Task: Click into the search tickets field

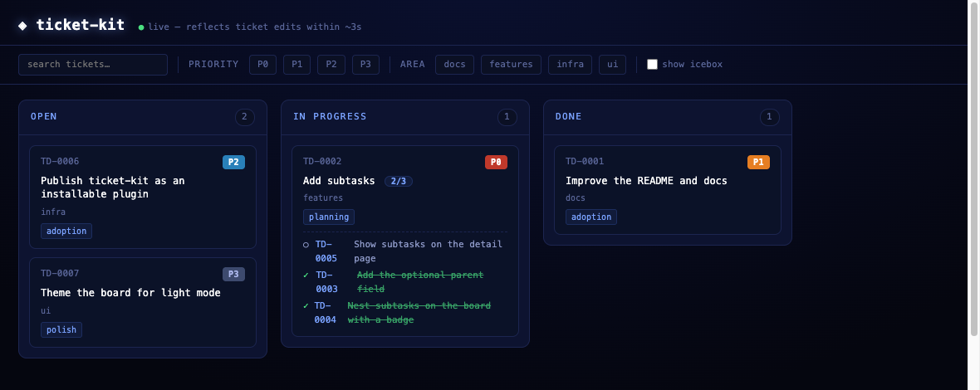Action: point(93,64)
